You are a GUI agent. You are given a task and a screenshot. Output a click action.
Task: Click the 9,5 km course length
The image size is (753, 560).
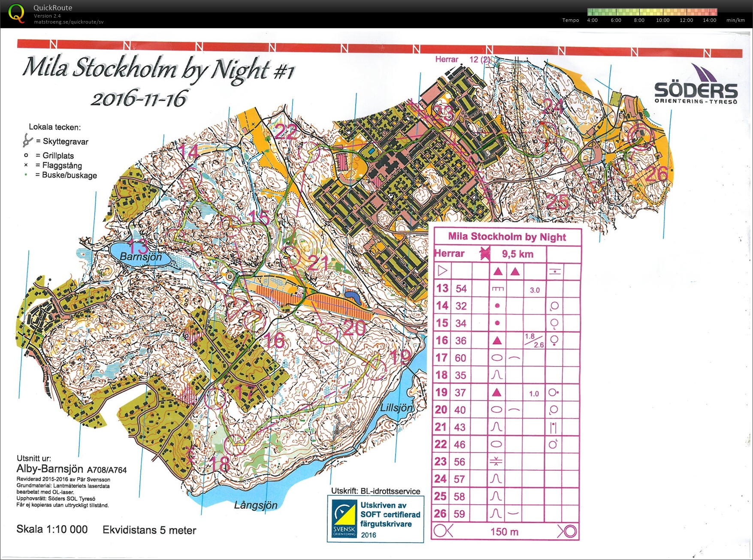point(517,254)
